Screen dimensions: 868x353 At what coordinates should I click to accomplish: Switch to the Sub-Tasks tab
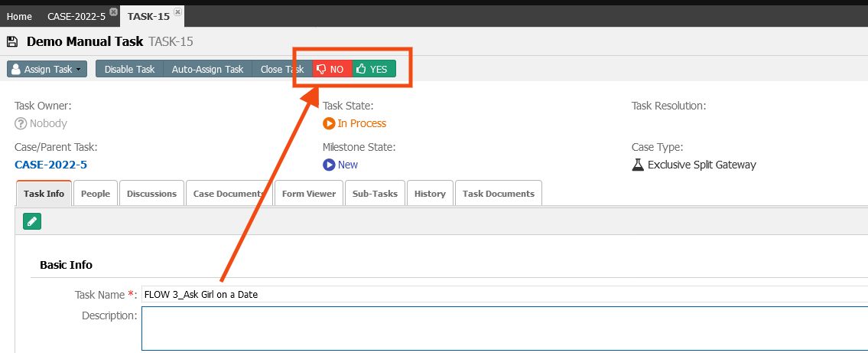375,194
